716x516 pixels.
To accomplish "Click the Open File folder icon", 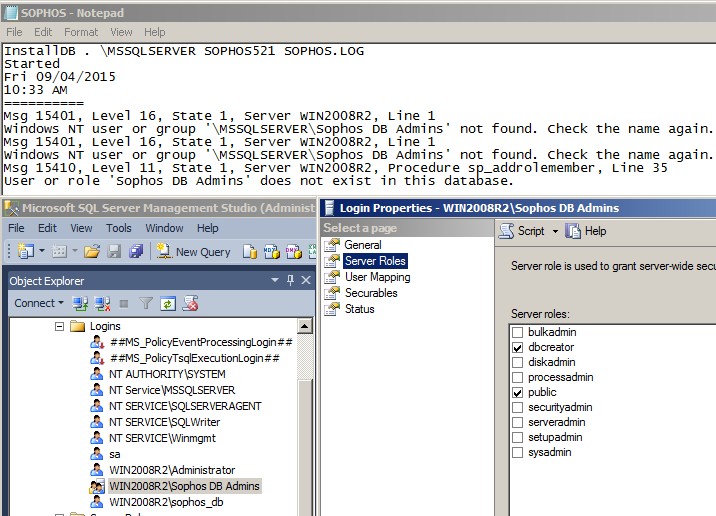I will pos(92,251).
